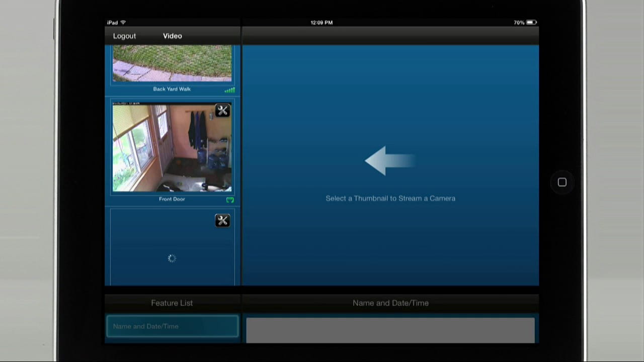Stream the Front Door camera thumbnail

pos(172,148)
